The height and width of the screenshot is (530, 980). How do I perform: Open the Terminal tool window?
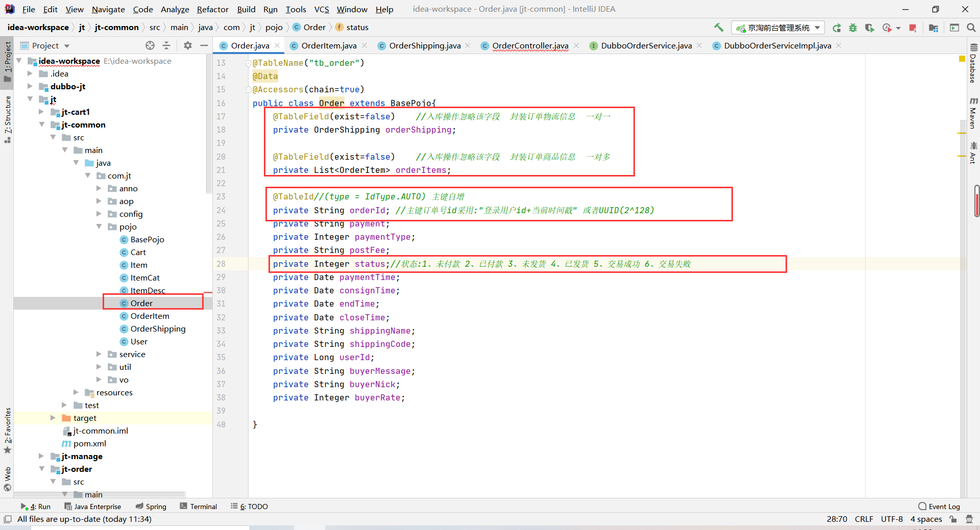(x=199, y=507)
